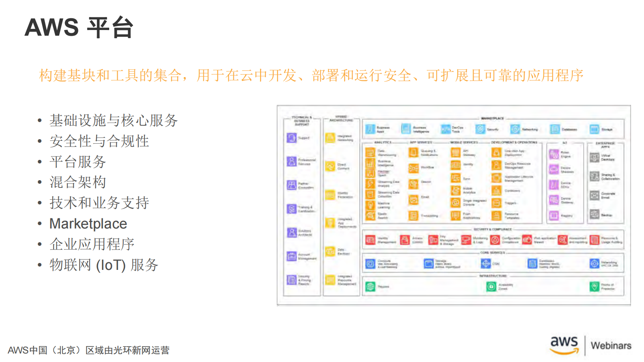
Task: Click the Mobile Analytics icon
Action: click(x=455, y=190)
